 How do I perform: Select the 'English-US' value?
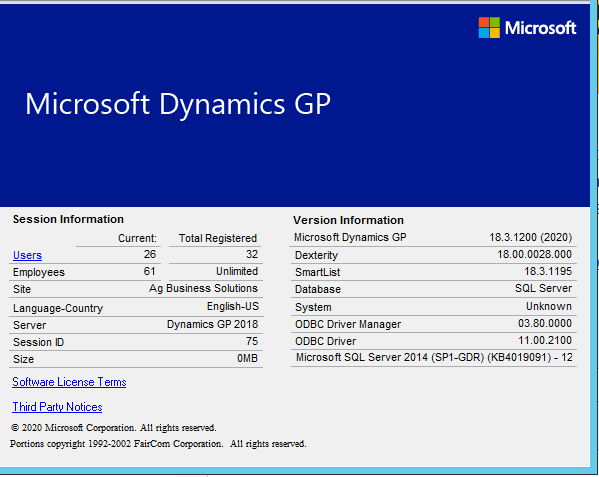[x=233, y=306]
